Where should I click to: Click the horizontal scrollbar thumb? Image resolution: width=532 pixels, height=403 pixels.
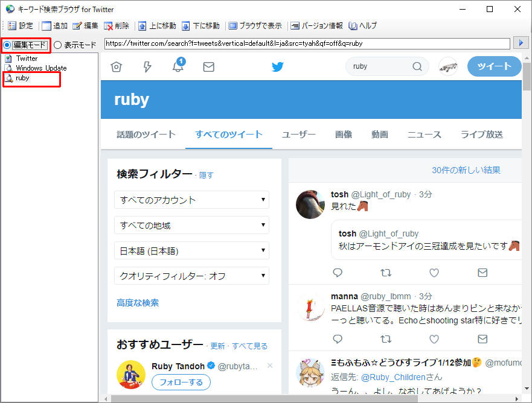pos(264,399)
